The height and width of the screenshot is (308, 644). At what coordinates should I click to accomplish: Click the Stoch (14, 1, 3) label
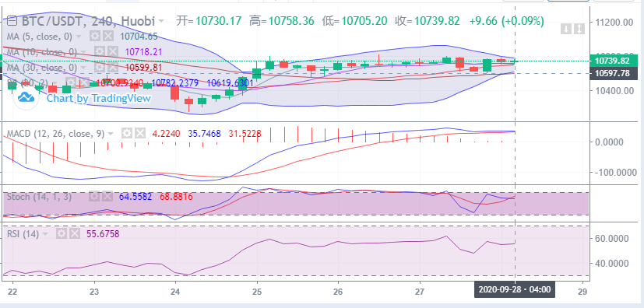[x=39, y=197]
